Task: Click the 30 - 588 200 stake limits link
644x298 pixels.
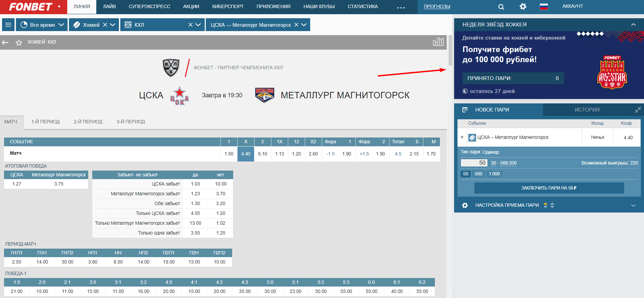Action: click(504, 163)
